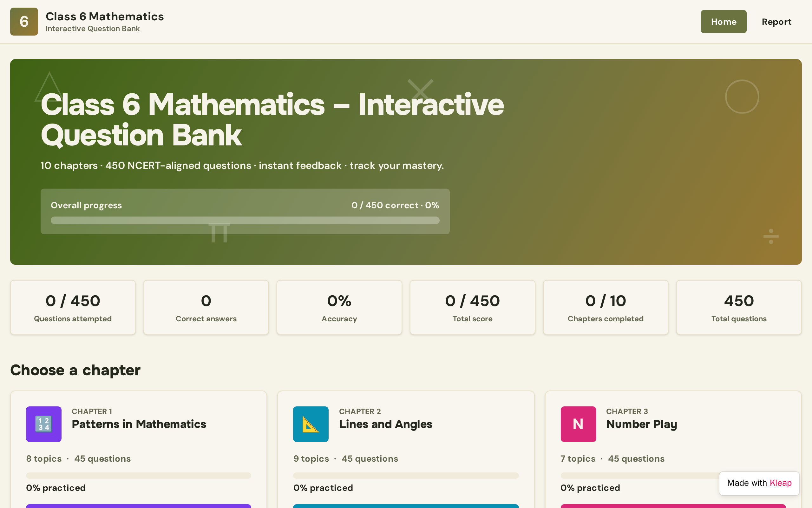Click the Number Play N icon
The width and height of the screenshot is (812, 508).
578,424
